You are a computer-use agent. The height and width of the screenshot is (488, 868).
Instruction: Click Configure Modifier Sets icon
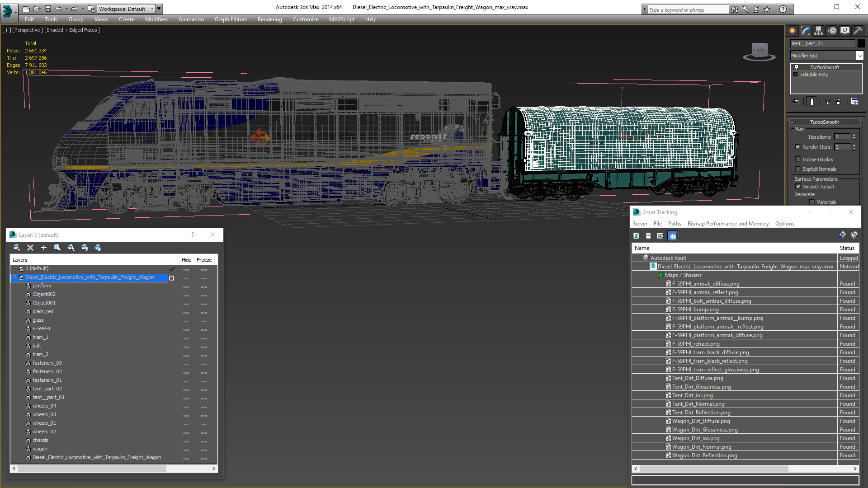coord(854,102)
